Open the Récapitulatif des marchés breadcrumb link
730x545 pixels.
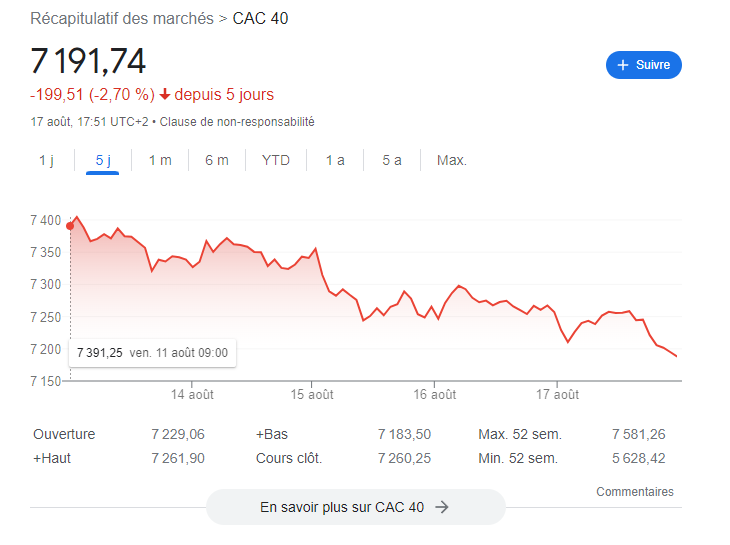coord(122,19)
